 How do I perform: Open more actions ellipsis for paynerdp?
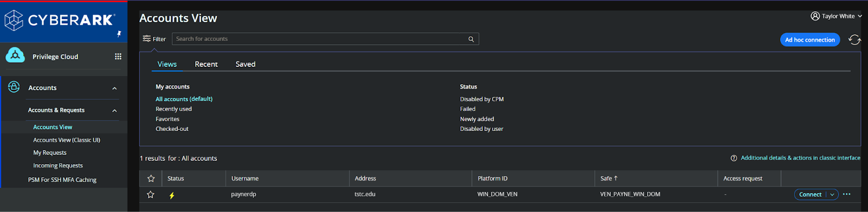(847, 194)
